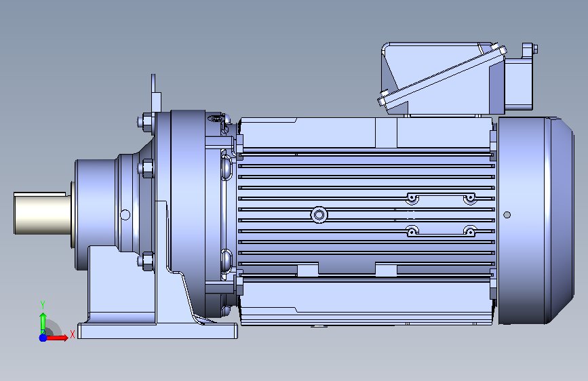Click the red X axis arrow of the triad
The height and width of the screenshot is (381, 588).
[x=57, y=338]
